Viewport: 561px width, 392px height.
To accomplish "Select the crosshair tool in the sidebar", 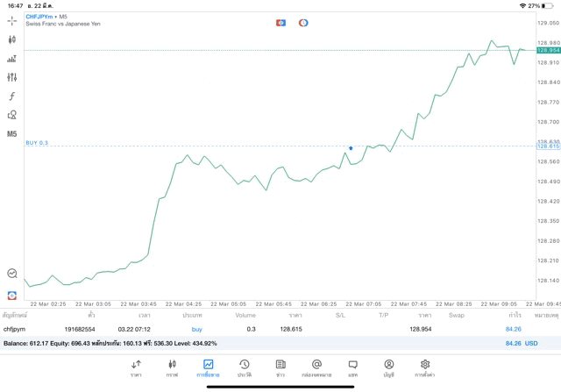I will [12, 18].
